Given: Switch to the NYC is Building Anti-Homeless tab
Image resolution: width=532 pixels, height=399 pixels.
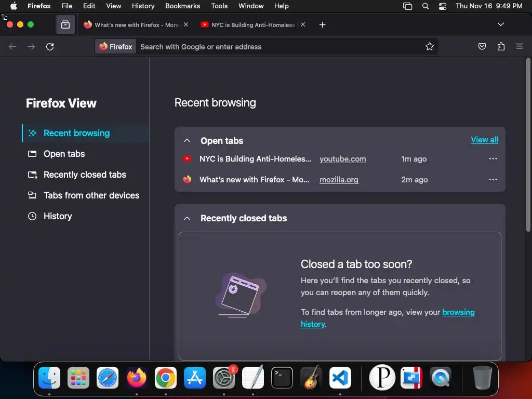Looking at the screenshot, I should pos(253,25).
